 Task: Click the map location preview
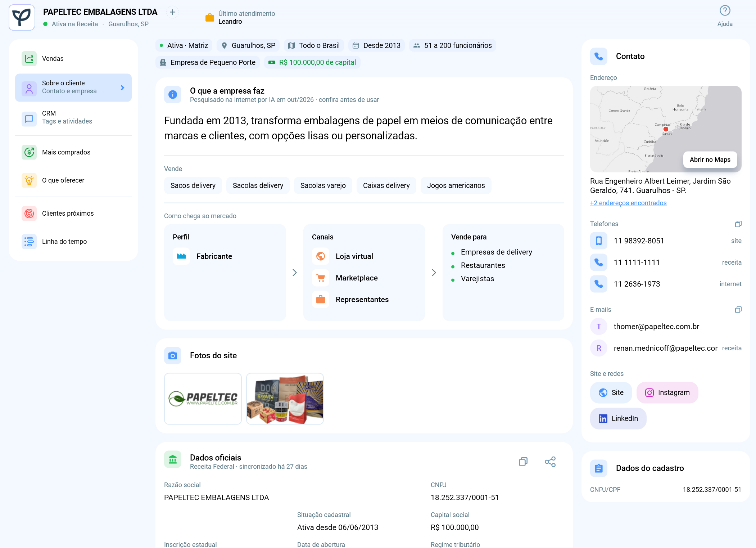coord(666,129)
